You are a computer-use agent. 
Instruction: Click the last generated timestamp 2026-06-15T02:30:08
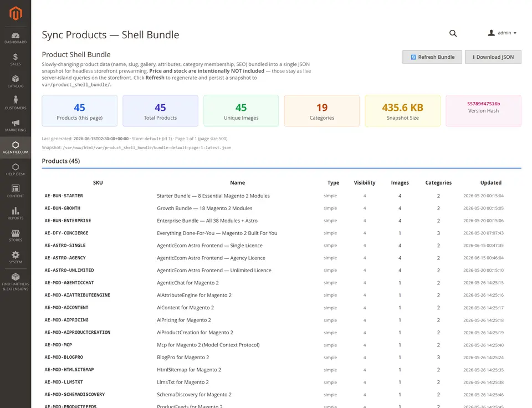[101, 139]
